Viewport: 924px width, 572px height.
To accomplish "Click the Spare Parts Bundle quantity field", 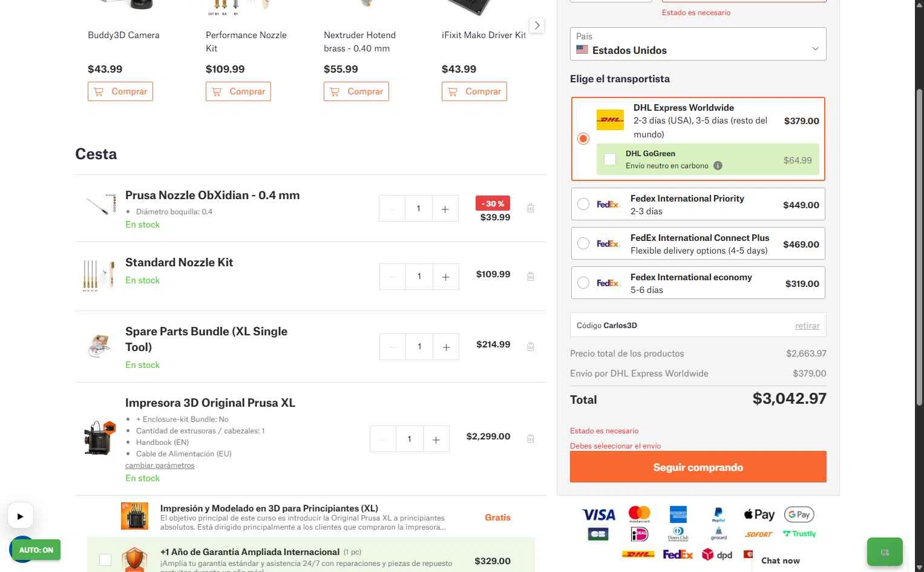I will click(x=419, y=347).
